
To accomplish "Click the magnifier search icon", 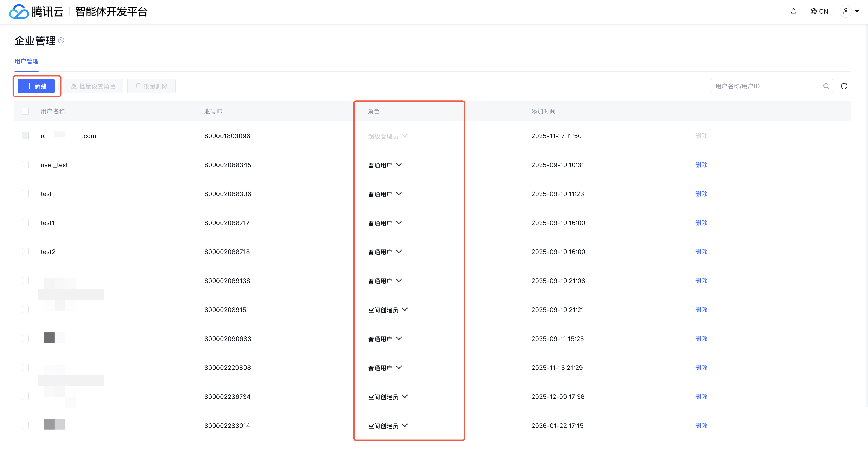I will pyautogui.click(x=826, y=86).
